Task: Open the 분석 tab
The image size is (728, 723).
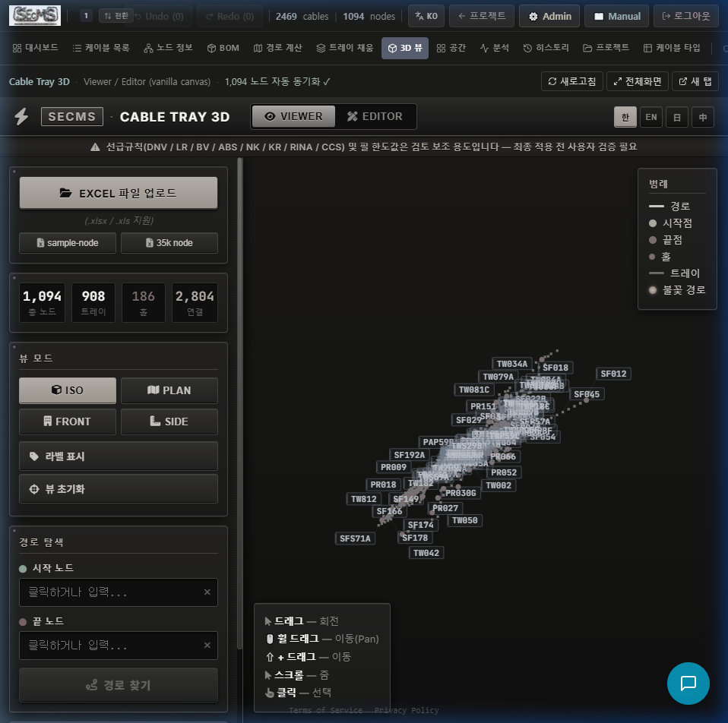Action: click(495, 48)
